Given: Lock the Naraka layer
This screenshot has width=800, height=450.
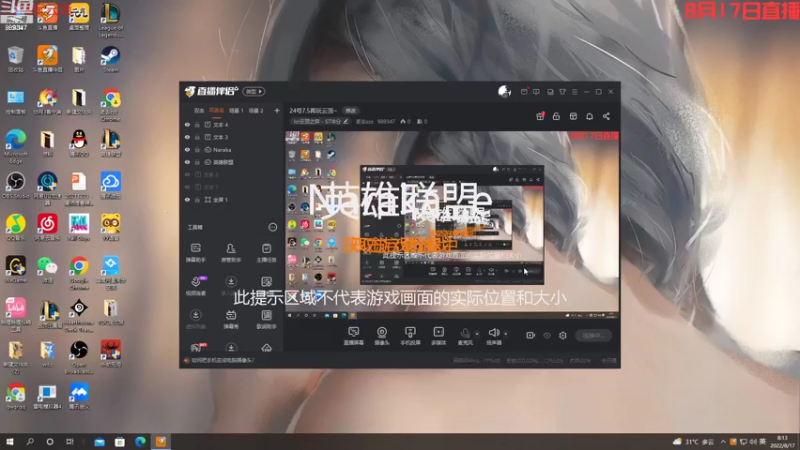Looking at the screenshot, I should [197, 150].
